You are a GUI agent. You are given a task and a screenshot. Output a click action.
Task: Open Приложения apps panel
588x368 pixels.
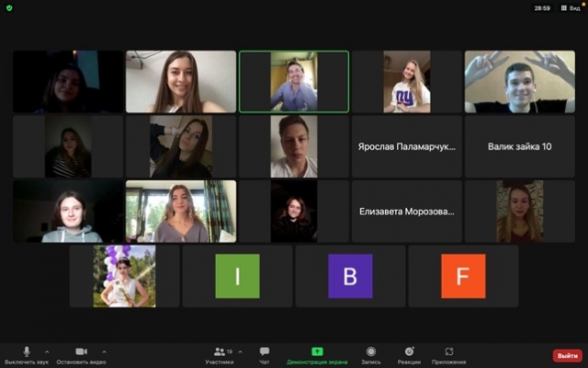click(x=449, y=355)
